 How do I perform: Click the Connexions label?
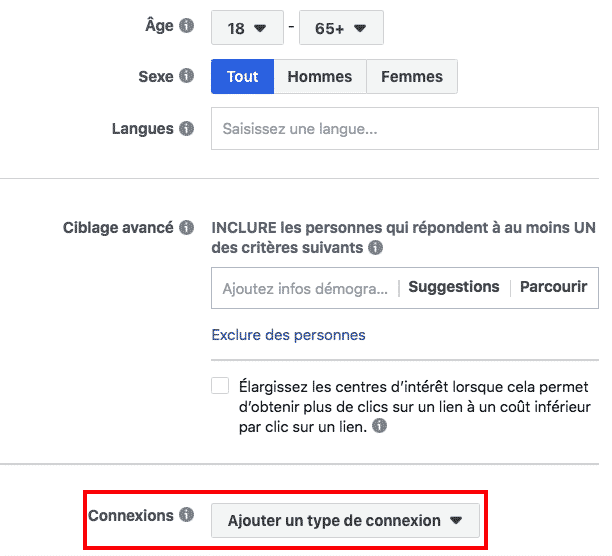[131, 516]
